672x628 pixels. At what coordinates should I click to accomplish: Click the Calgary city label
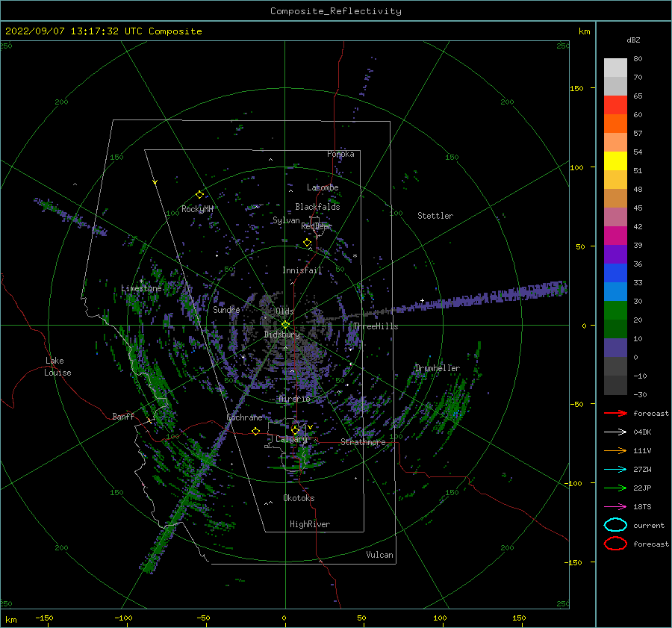coord(291,439)
